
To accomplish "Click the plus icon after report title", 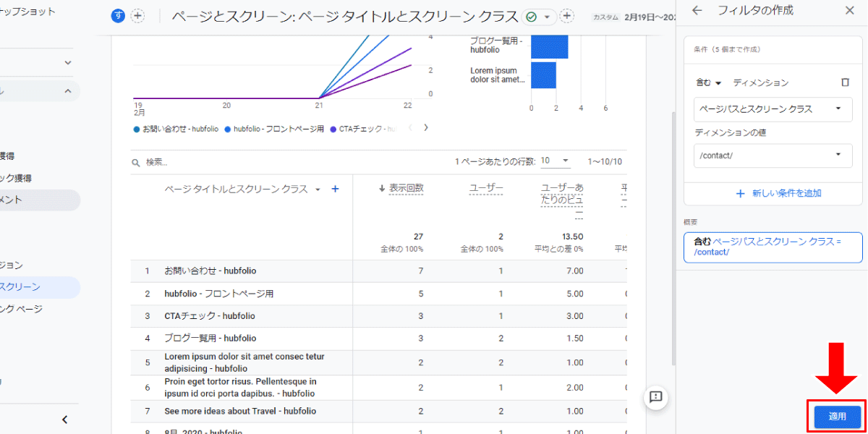I will click(x=567, y=16).
